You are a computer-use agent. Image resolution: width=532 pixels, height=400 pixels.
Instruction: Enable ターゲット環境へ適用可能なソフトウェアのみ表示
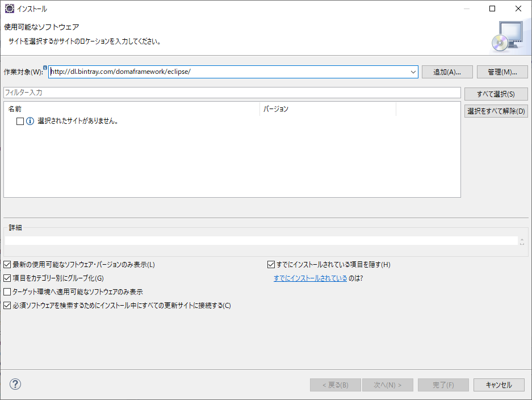point(6,291)
